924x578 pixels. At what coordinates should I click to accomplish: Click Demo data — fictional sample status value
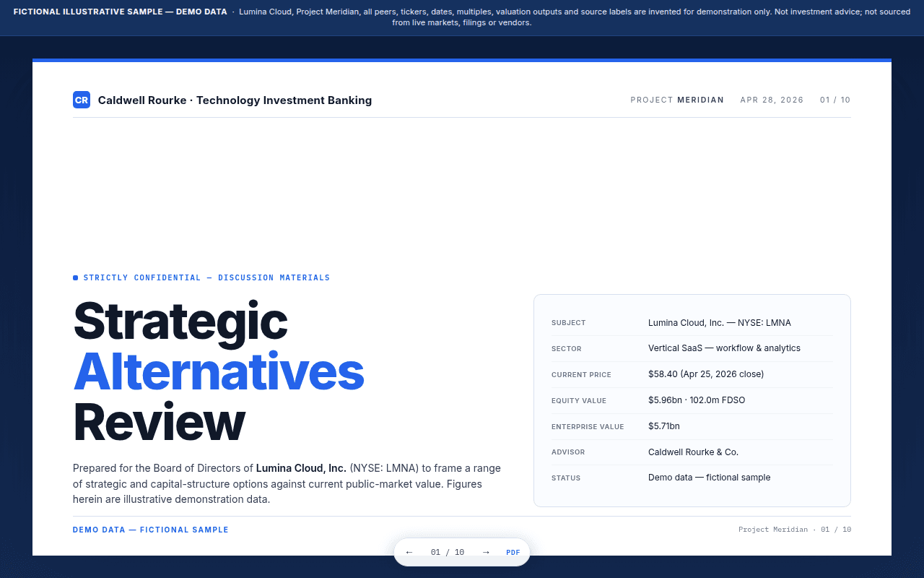tap(709, 478)
